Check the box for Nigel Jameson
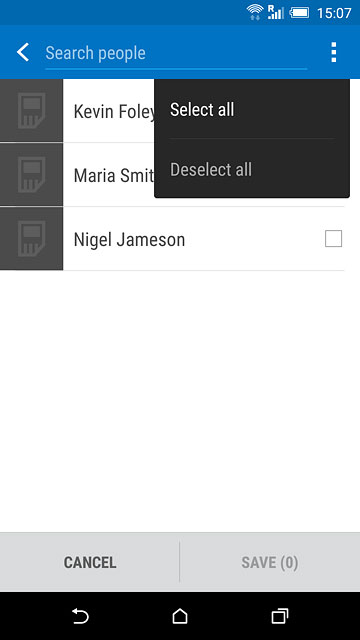The image size is (360, 640). click(x=333, y=239)
